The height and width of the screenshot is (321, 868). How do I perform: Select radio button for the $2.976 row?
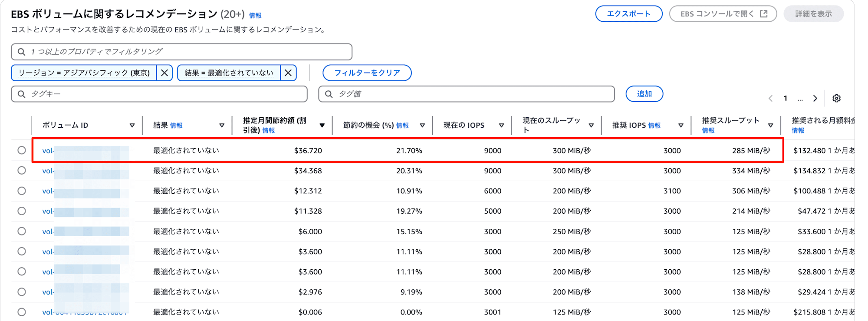(22, 292)
